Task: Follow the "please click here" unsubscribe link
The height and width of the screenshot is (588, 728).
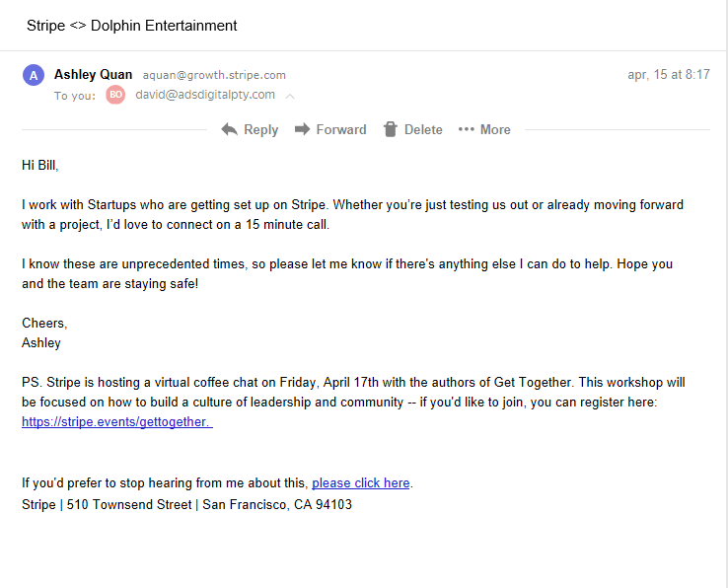Action: (x=360, y=482)
